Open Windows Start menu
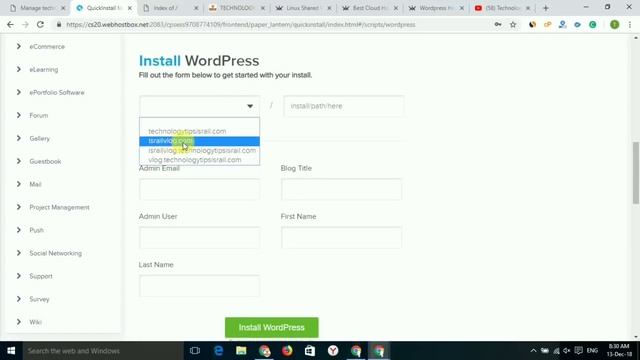The height and width of the screenshot is (360, 640). click(x=11, y=351)
